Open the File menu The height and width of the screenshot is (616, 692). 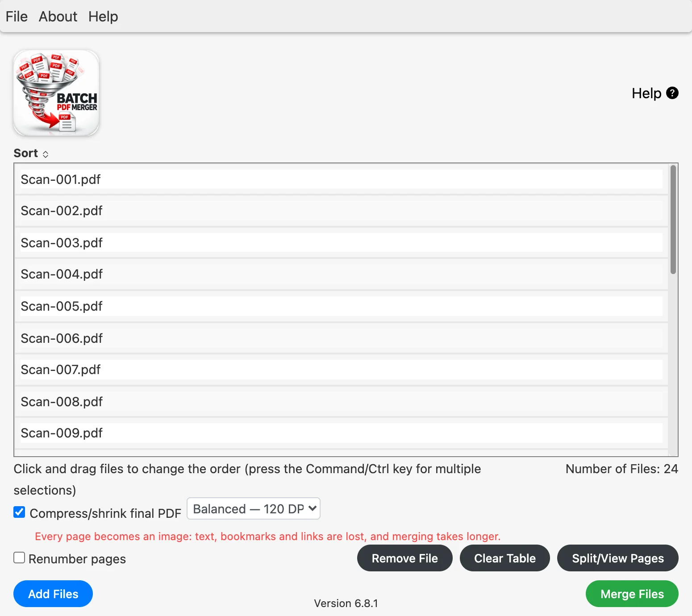(17, 17)
